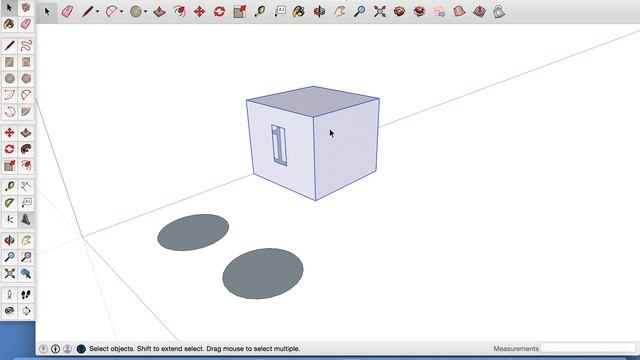Click the Measurements input box
Viewport: 640px width, 360px height.
click(x=588, y=348)
